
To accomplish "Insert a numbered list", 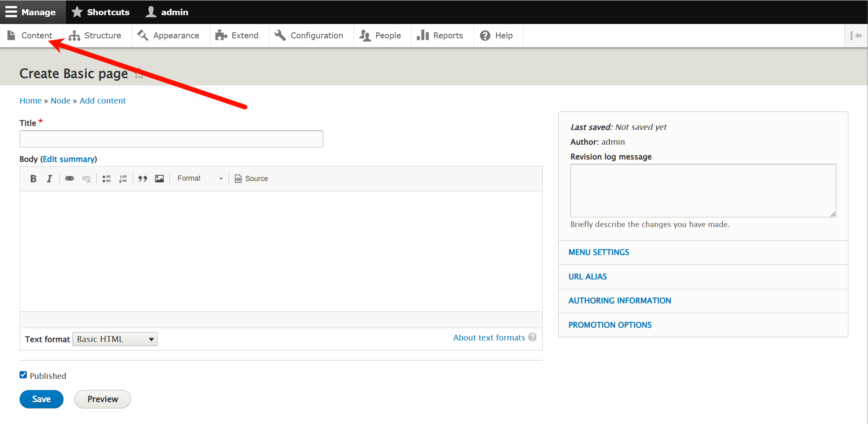I will pyautogui.click(x=123, y=179).
